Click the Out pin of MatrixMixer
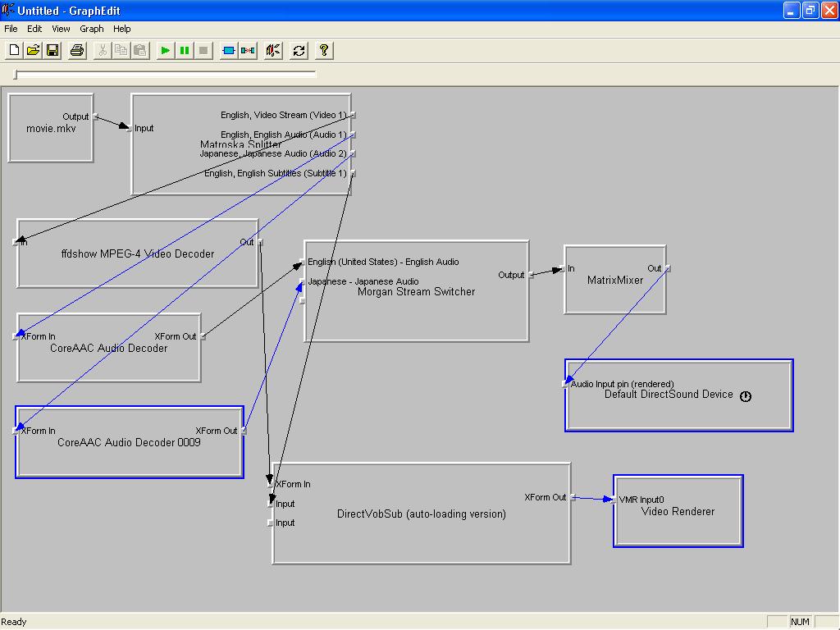Viewport: 840px width, 630px height. (668, 268)
